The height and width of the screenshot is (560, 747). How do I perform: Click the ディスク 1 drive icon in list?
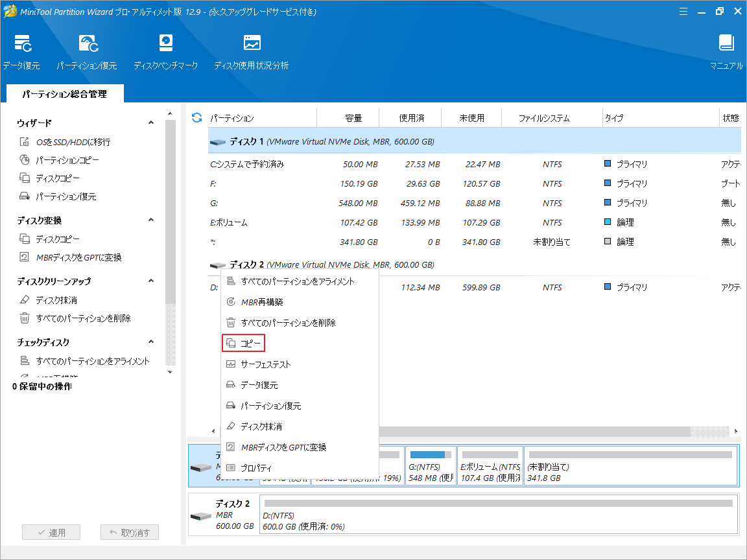(218, 142)
